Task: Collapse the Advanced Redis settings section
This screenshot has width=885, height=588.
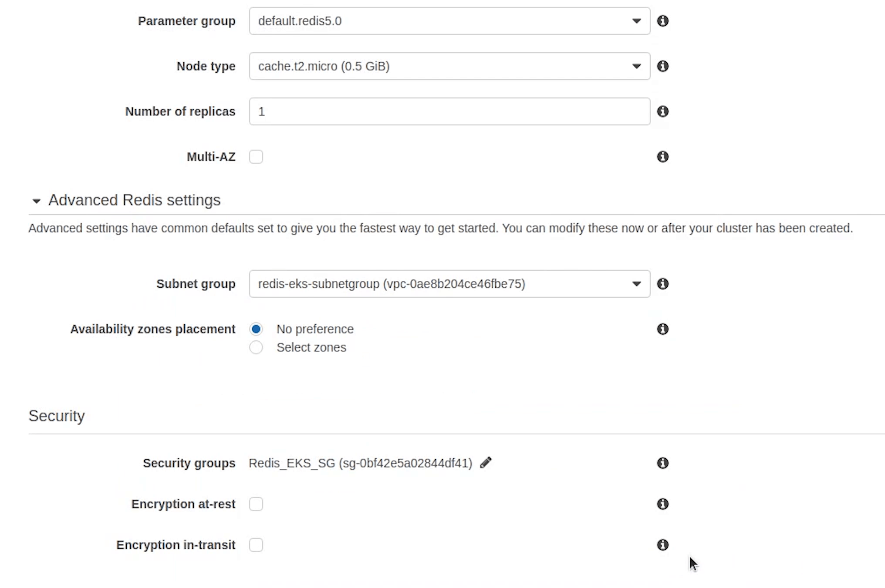Action: pyautogui.click(x=37, y=201)
